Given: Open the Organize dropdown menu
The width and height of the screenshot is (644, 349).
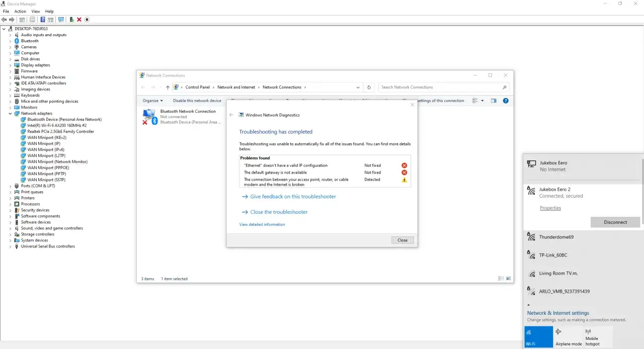Looking at the screenshot, I should click(152, 101).
